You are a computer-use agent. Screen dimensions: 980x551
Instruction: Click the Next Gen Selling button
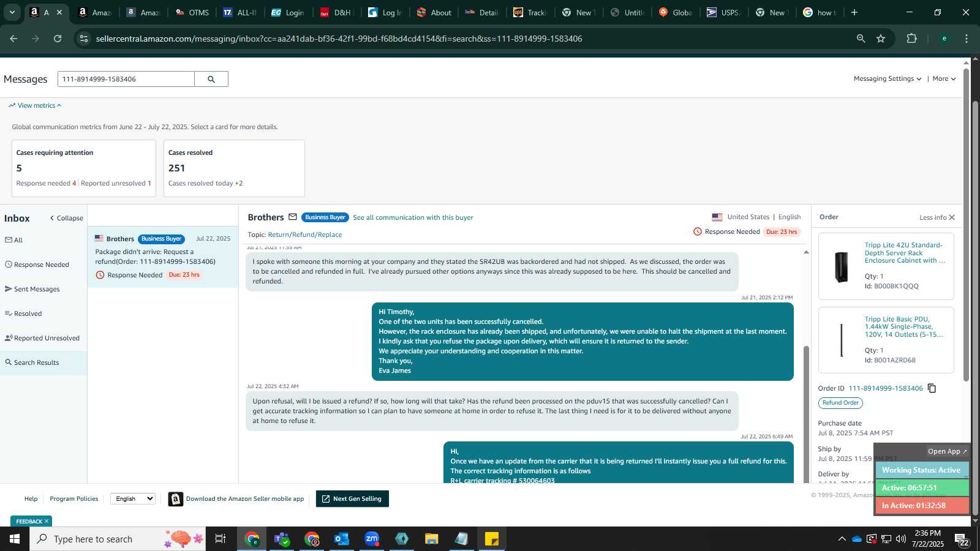click(x=352, y=499)
